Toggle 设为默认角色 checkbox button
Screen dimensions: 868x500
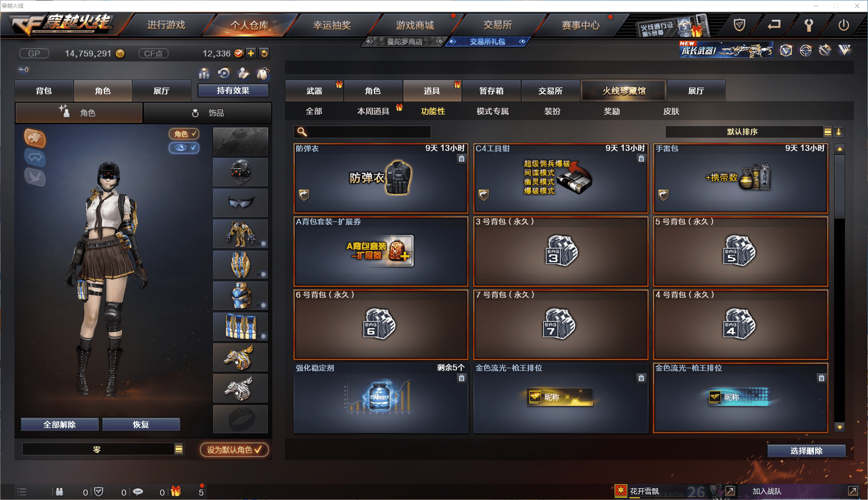pyautogui.click(x=234, y=449)
